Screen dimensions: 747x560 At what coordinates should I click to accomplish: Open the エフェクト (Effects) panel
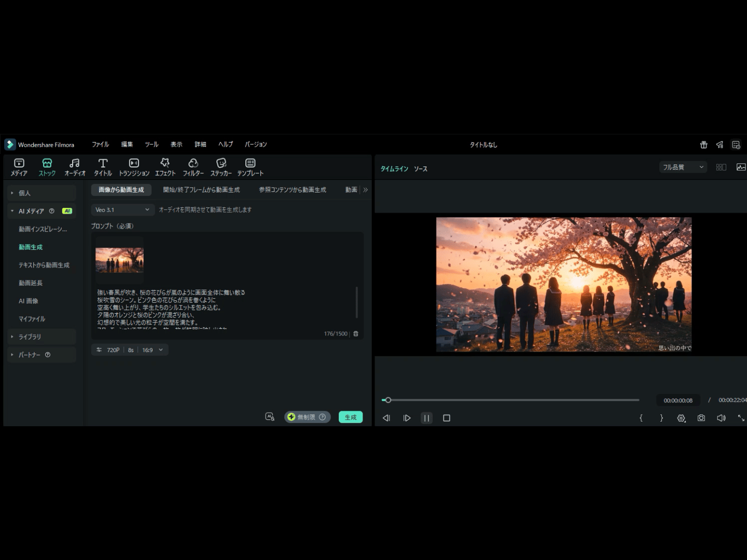point(165,167)
